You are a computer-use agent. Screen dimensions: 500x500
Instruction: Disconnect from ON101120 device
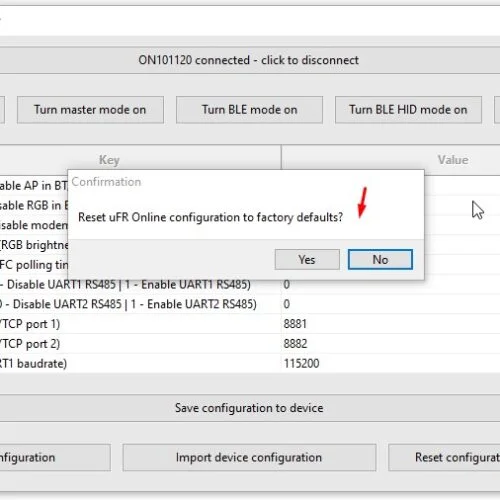[249, 60]
